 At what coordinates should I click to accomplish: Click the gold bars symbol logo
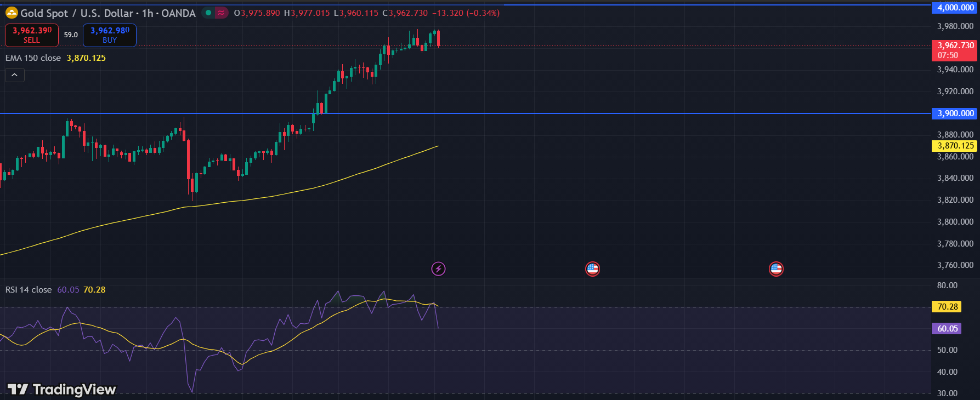12,13
